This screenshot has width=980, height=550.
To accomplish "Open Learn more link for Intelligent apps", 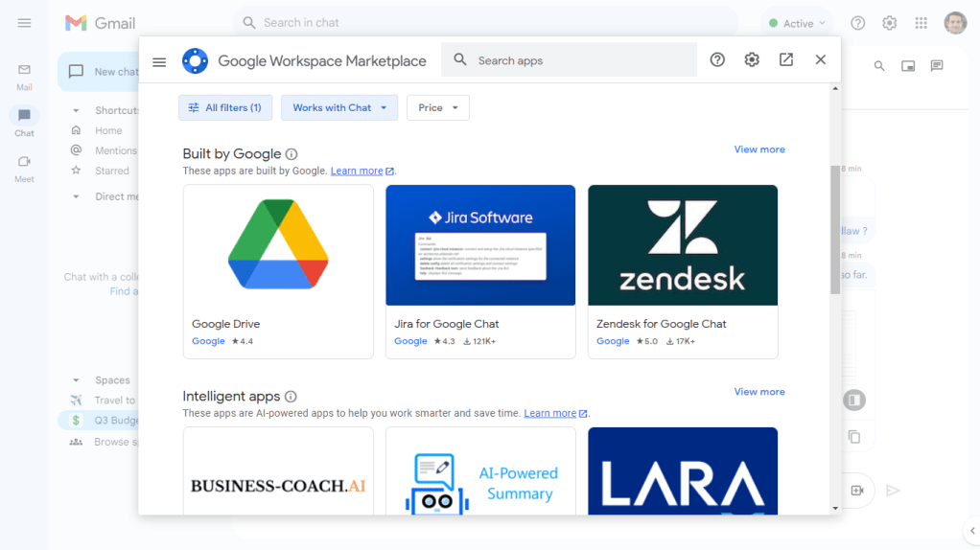I will pos(555,413).
